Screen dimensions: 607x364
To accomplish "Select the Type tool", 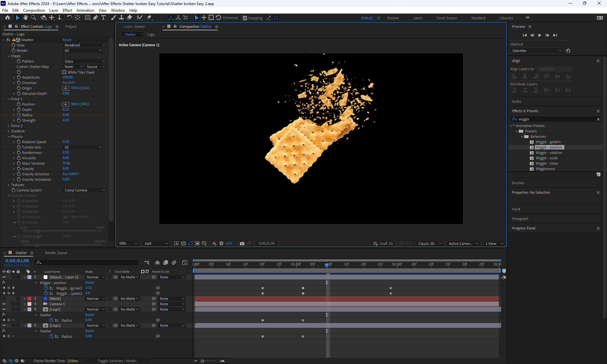I will coord(103,18).
